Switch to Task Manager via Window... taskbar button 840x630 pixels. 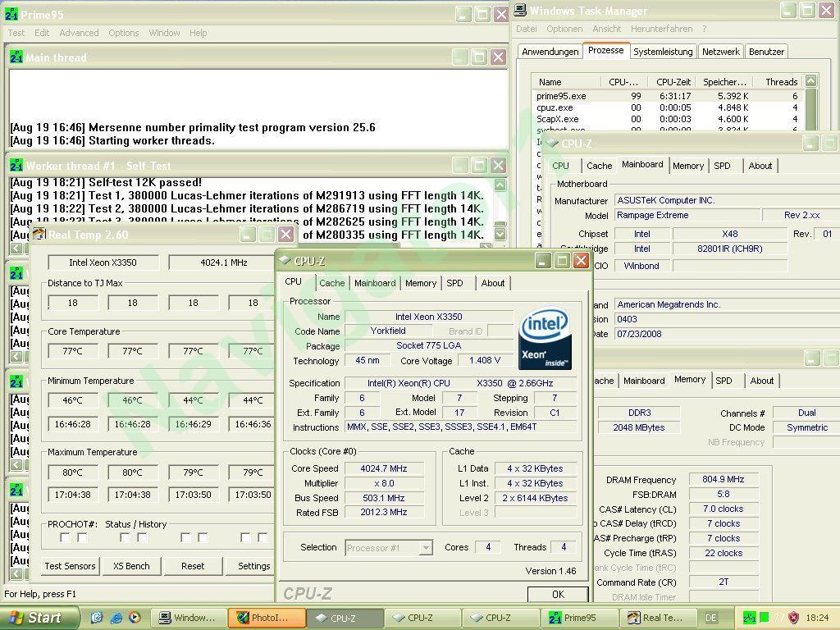coord(189,618)
